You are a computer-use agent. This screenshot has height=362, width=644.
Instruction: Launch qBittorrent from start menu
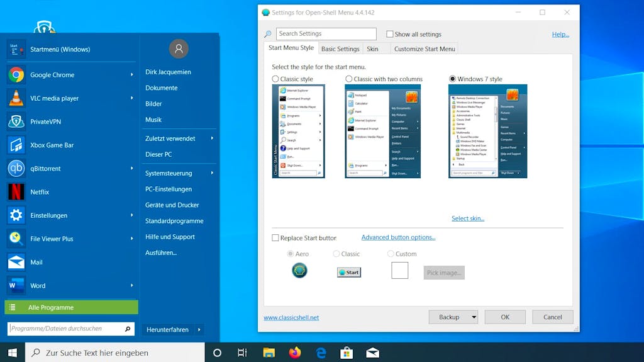pyautogui.click(x=70, y=169)
